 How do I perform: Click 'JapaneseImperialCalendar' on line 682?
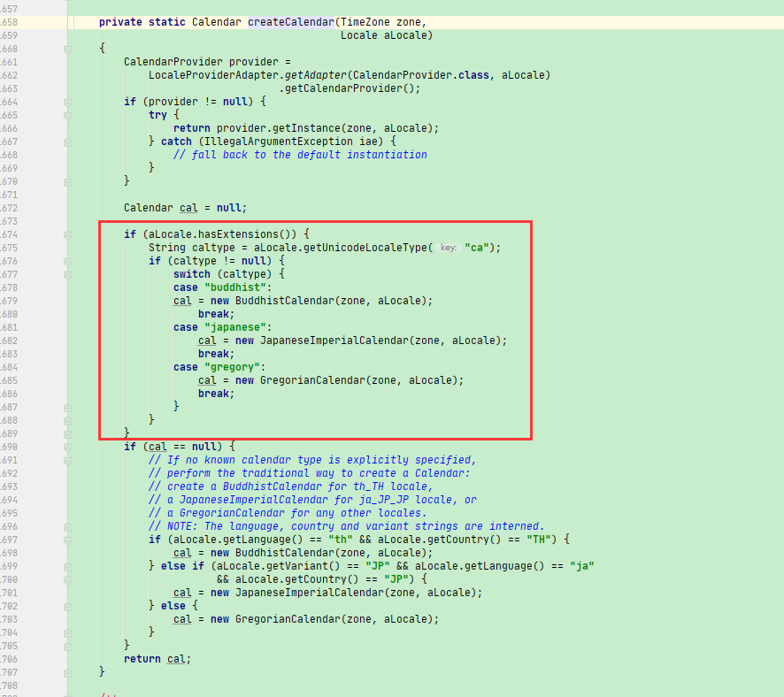point(334,341)
